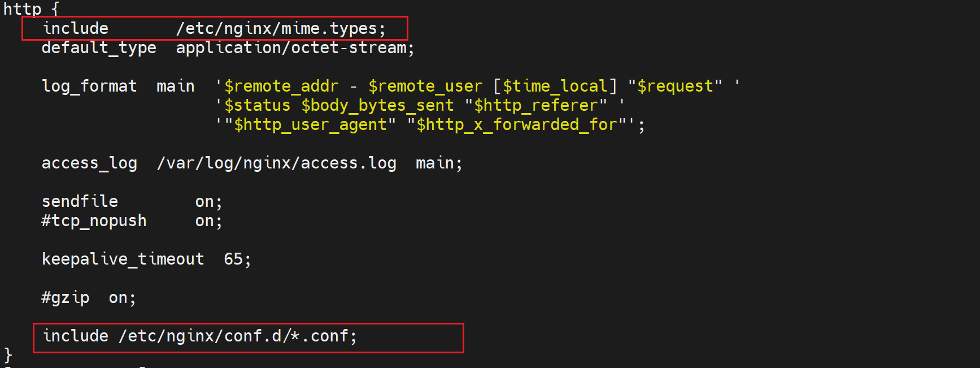Click the $body_bytes_sent variable
Screen dimensions: 980x368
pos(377,106)
